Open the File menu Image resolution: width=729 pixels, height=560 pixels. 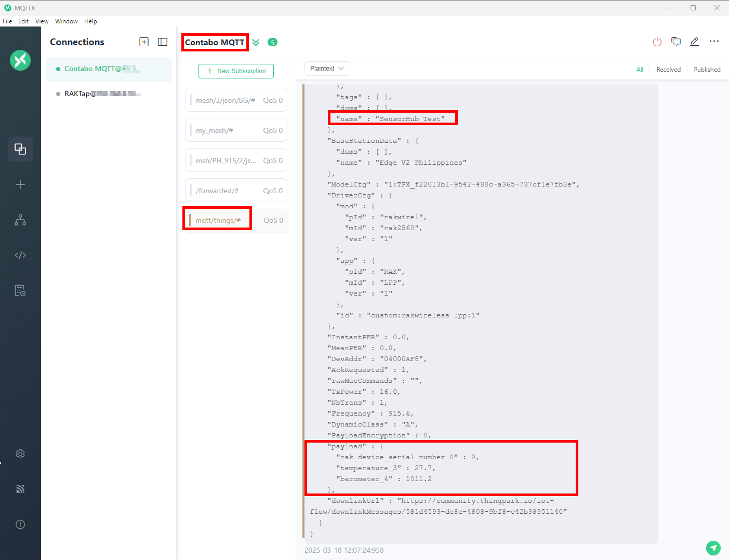point(7,21)
